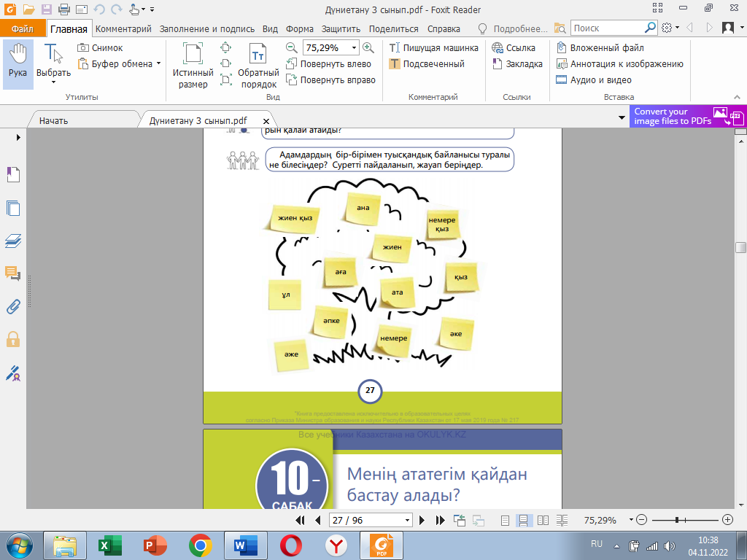Switch to the Вид tab
The height and width of the screenshot is (560, 747).
270,28
